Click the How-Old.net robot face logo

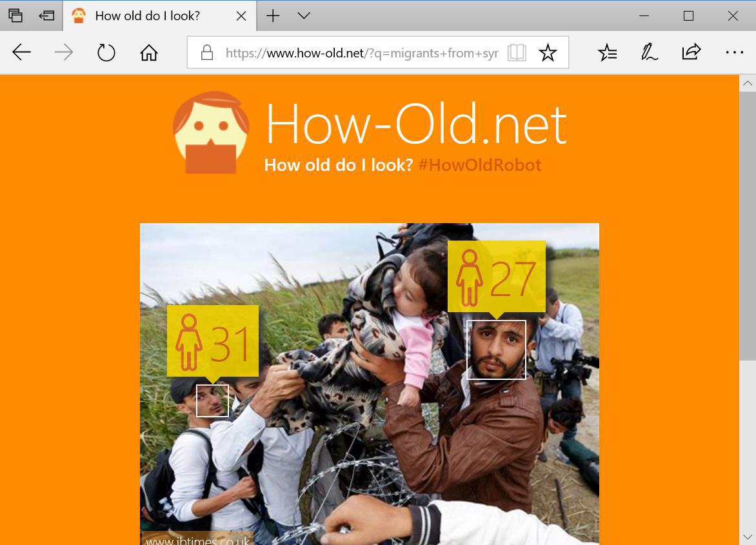click(211, 132)
